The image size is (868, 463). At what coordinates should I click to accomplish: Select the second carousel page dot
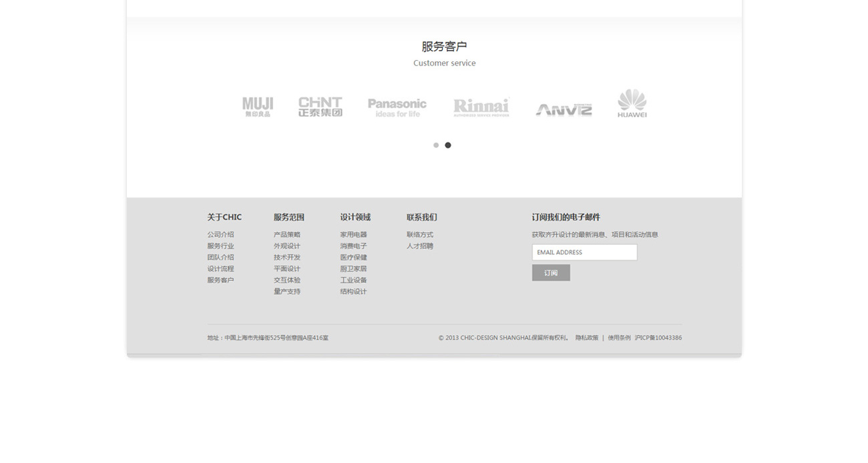448,145
